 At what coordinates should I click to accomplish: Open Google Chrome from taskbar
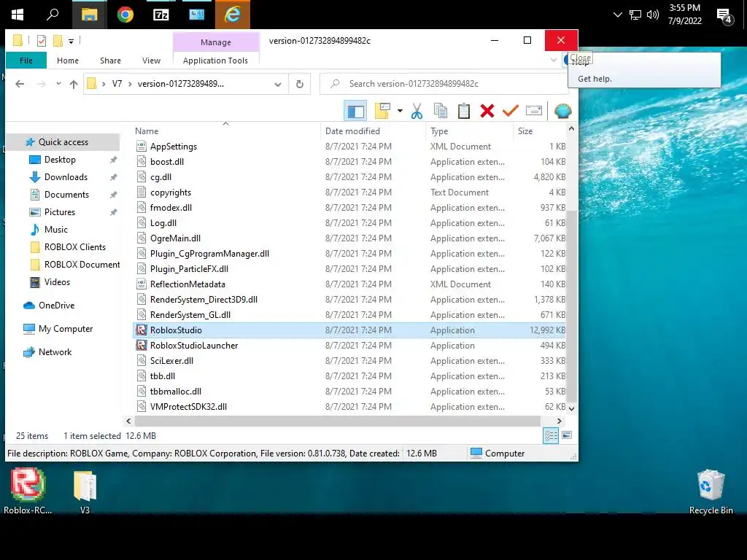[x=125, y=15]
